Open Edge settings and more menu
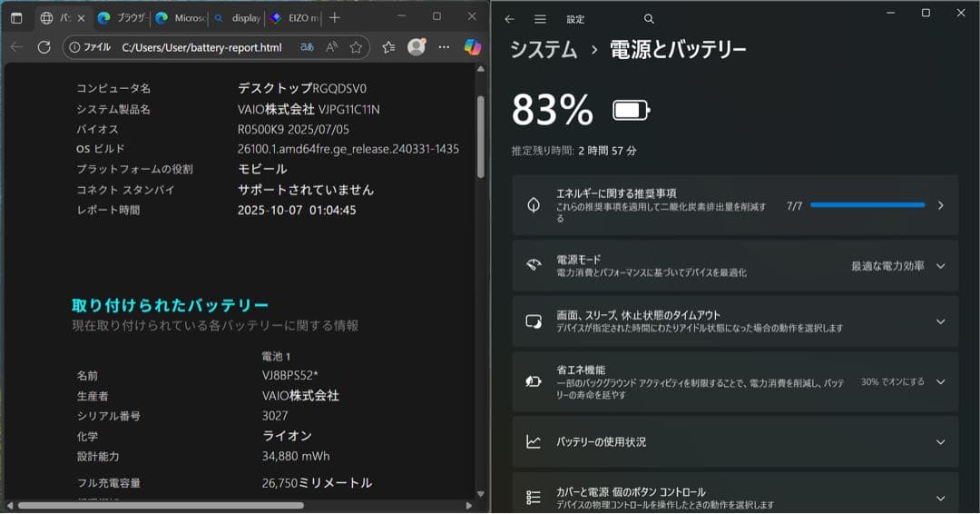This screenshot has height=514, width=980. [x=444, y=47]
